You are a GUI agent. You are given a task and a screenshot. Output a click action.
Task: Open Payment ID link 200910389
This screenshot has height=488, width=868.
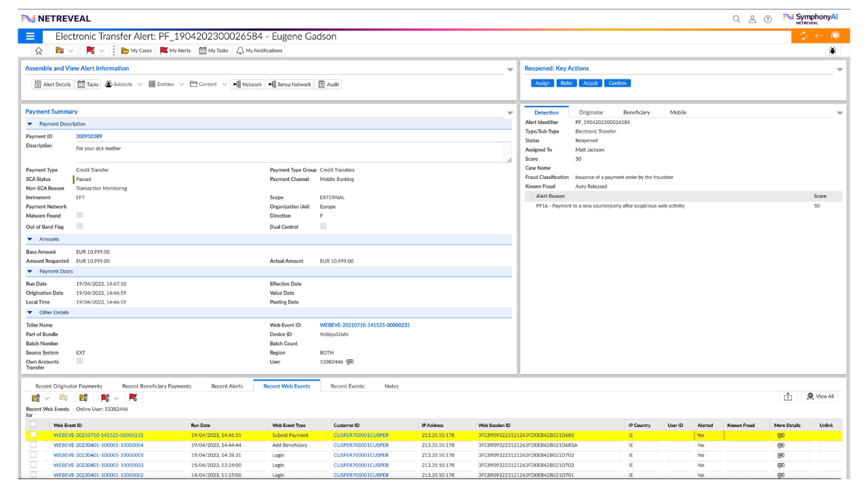[89, 136]
